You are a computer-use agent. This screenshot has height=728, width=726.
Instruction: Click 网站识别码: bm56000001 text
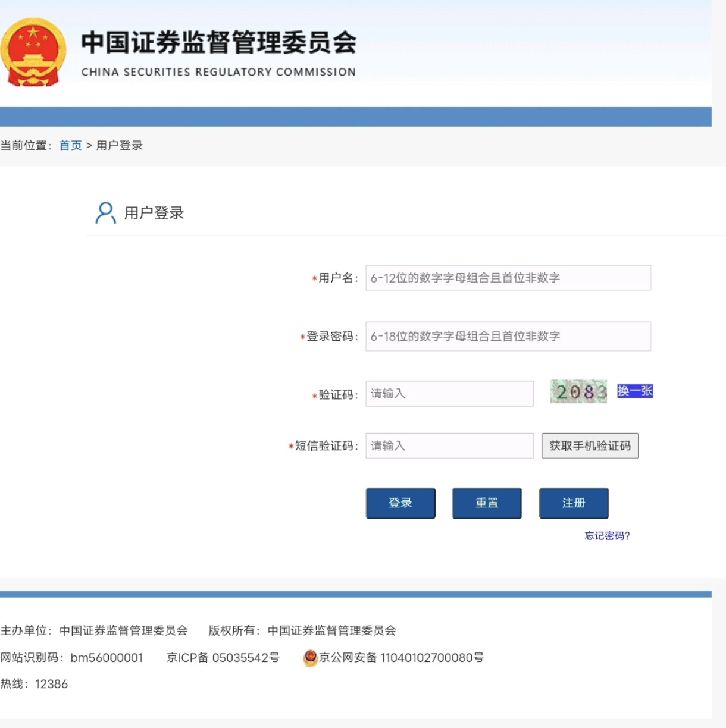[x=71, y=657]
